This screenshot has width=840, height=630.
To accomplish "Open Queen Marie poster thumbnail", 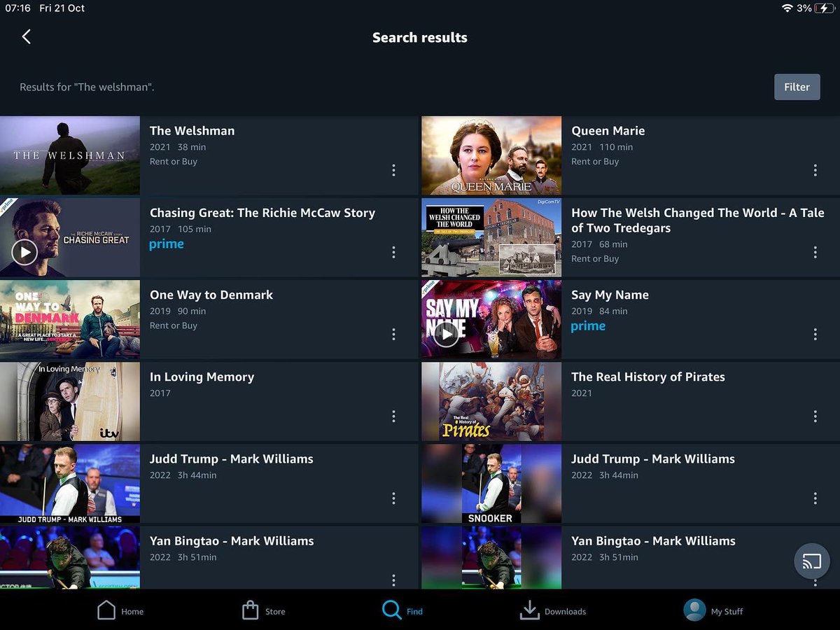I will coord(491,155).
